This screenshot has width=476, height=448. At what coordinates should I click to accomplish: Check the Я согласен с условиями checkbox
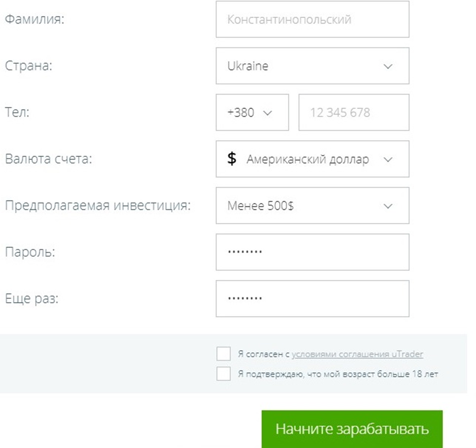point(223,353)
